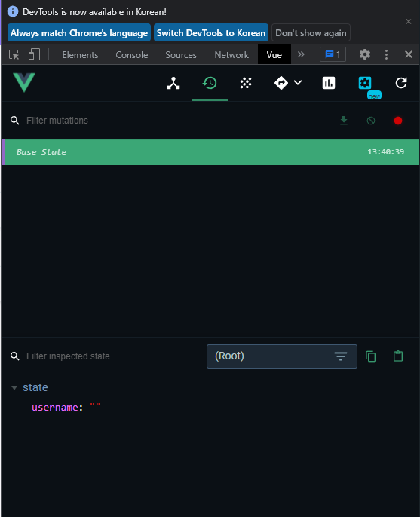Select the Vue devtools tab
The width and height of the screenshot is (420, 517).
pyautogui.click(x=274, y=55)
